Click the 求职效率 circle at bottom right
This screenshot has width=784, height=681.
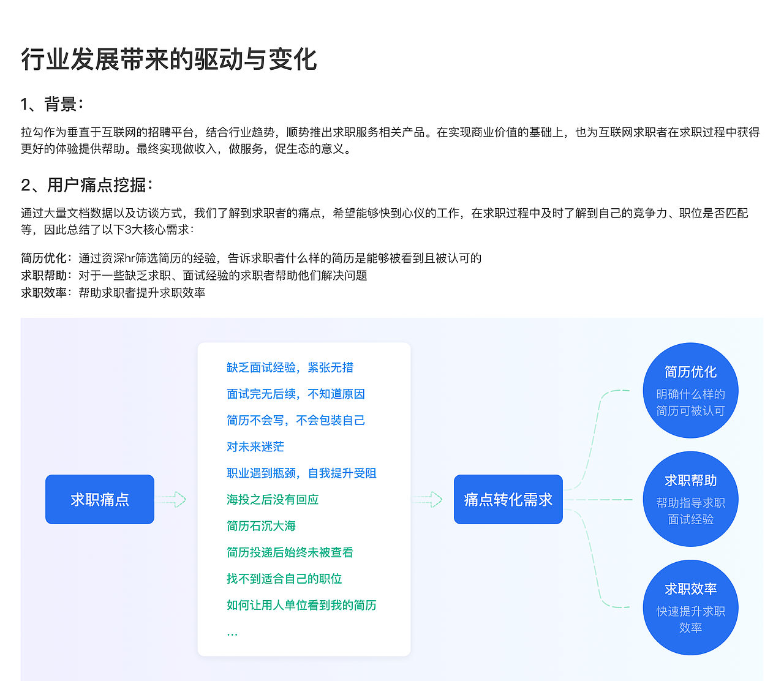point(690,607)
